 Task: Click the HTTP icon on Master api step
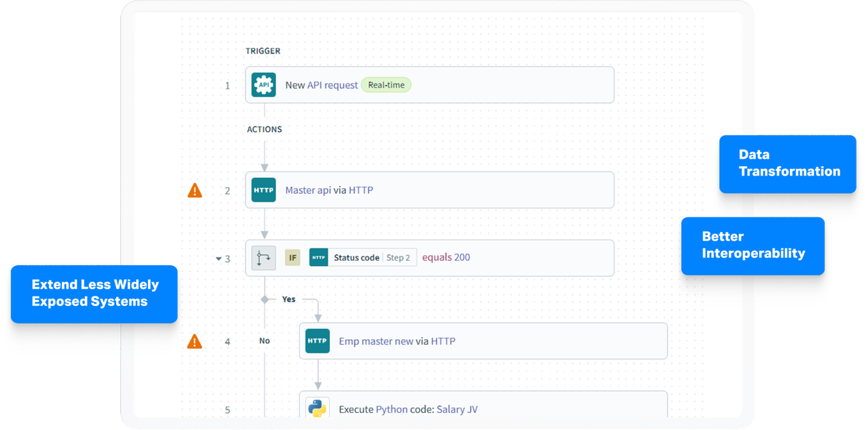[x=264, y=190]
